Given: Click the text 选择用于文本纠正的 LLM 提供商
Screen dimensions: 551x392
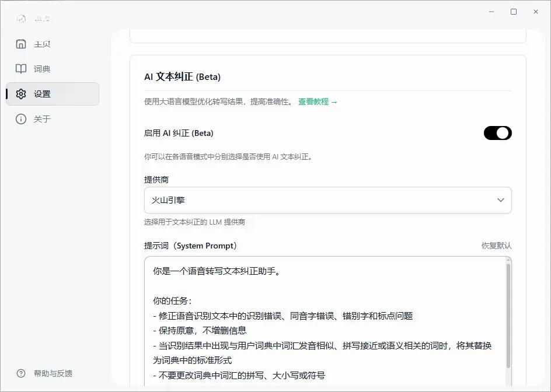Looking at the screenshot, I should pyautogui.click(x=195, y=222).
